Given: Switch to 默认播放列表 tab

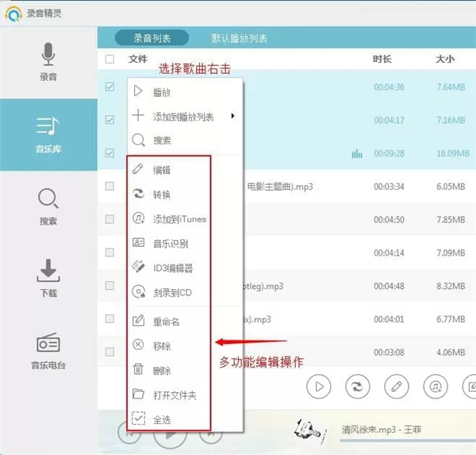Looking at the screenshot, I should 240,38.
